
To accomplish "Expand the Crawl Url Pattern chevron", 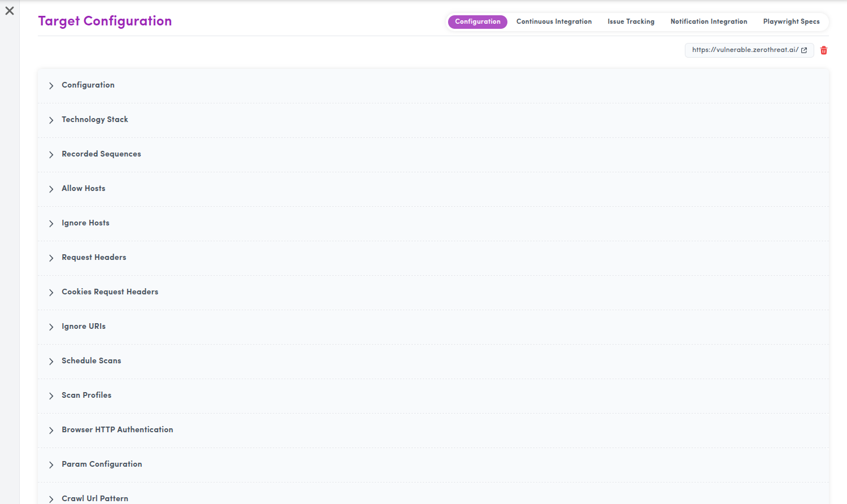I will 51,499.
